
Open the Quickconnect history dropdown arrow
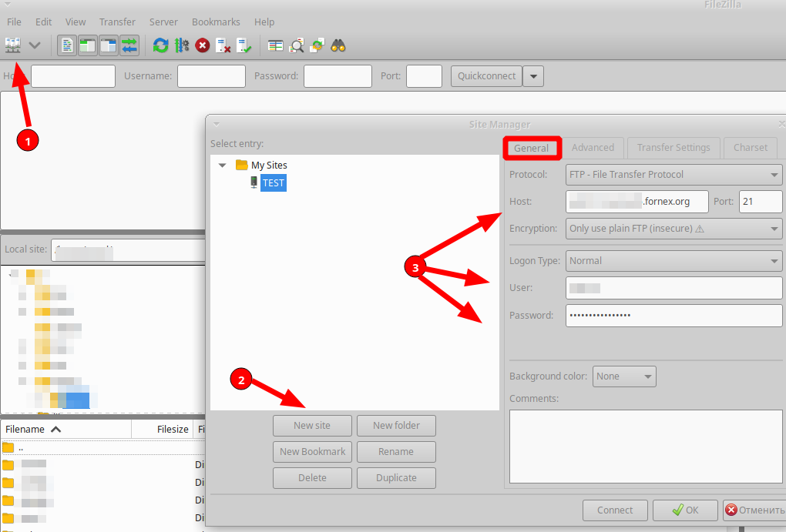(x=533, y=76)
